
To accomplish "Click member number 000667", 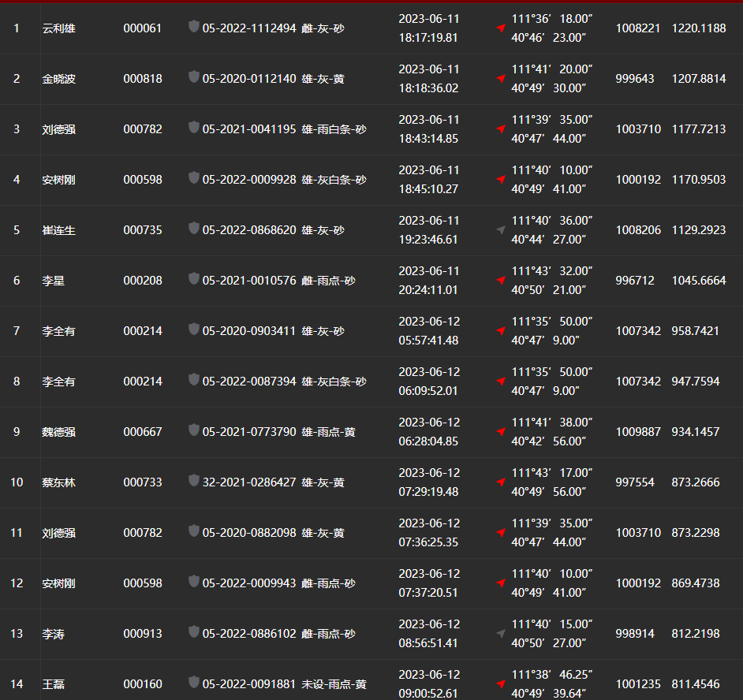I will point(143,432).
